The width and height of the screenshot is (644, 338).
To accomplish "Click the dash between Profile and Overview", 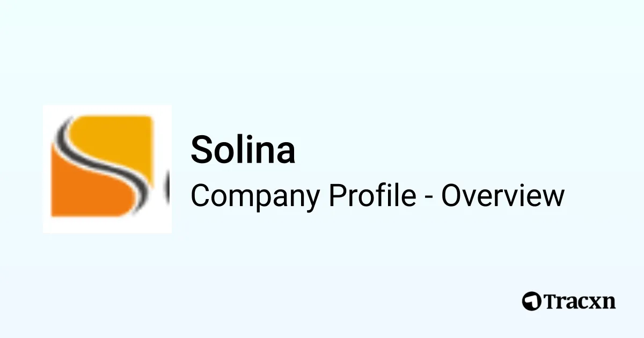I will click(x=429, y=197).
